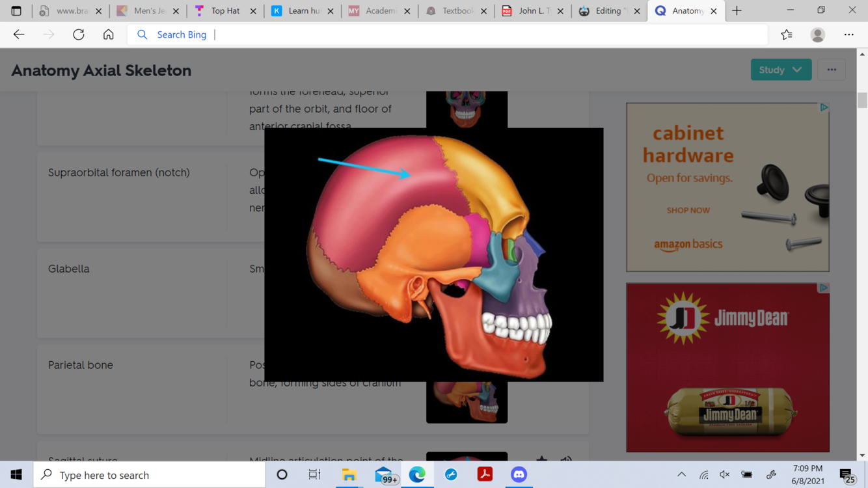Open Cortana from the taskbar
Screen dimensions: 868x488
click(x=282, y=475)
